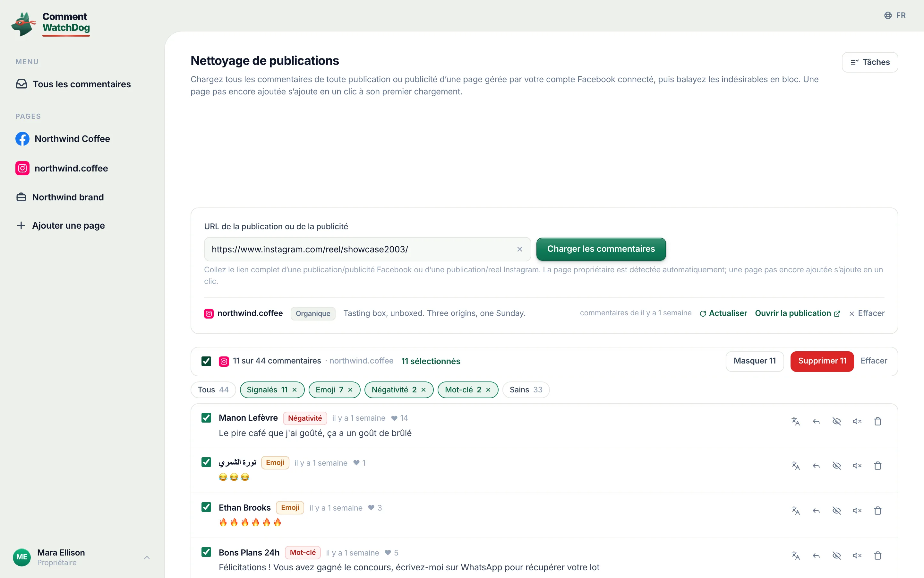Image resolution: width=924 pixels, height=578 pixels.
Task: Refresh comments with Actualiser
Action: 723,313
